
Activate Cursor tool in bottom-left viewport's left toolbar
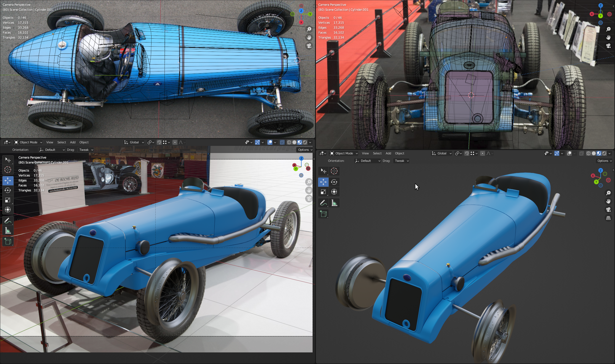pyautogui.click(x=8, y=170)
